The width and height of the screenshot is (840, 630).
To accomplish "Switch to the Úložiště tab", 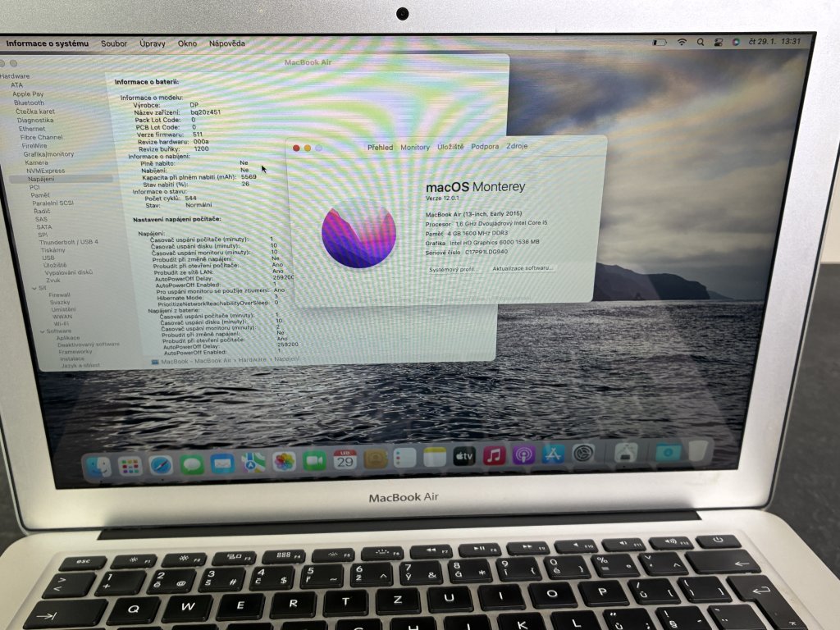I will [x=450, y=146].
